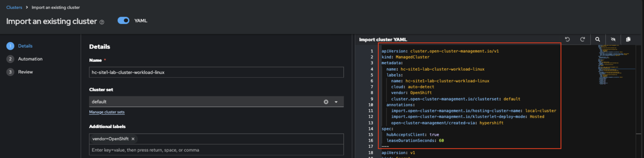Go to the Automation wizard step
The height and width of the screenshot is (158, 644).
[30, 59]
